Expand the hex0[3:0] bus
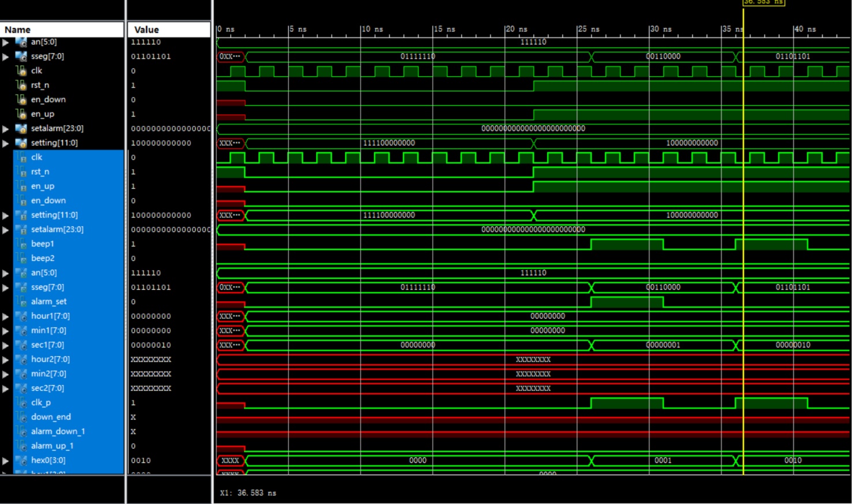 (x=6, y=461)
